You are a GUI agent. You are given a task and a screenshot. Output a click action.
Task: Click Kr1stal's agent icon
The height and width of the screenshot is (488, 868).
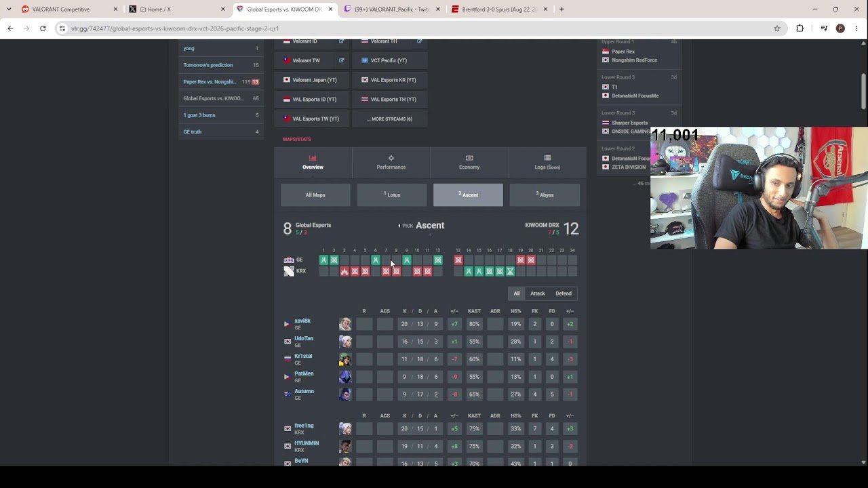(345, 359)
